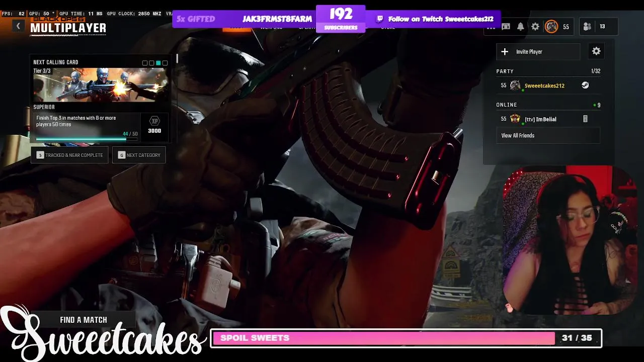Click the challenge description Finish Top 3
The height and width of the screenshot is (362, 644).
[x=76, y=121]
